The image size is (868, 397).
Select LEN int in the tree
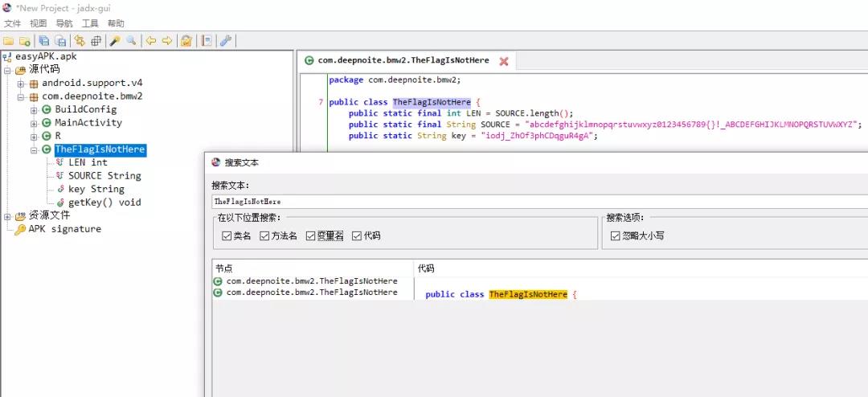pos(88,163)
